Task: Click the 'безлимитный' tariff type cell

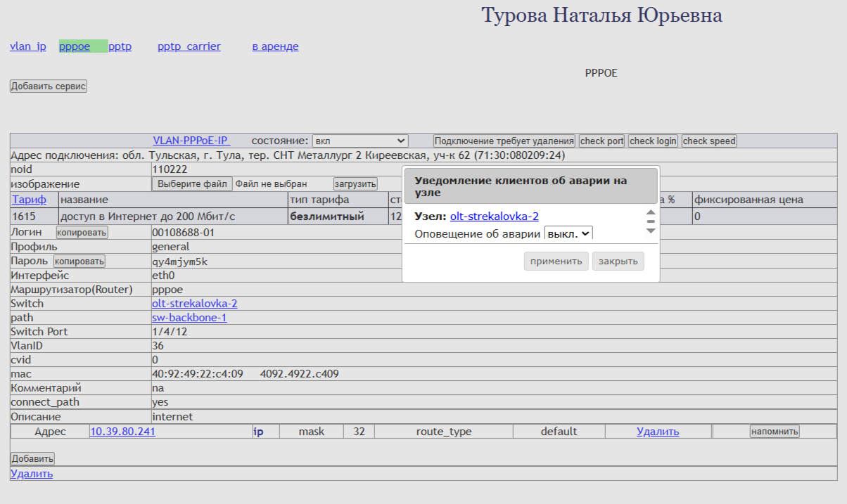Action: [327, 217]
